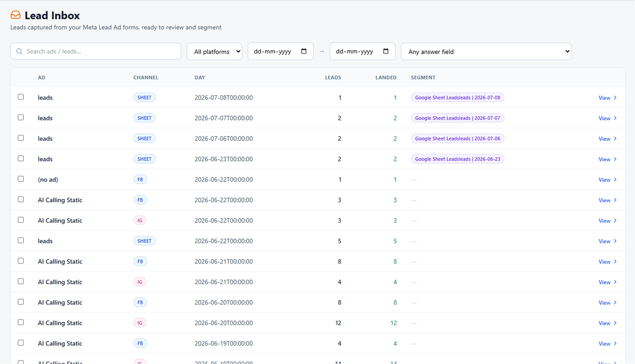Viewport: 635px width, 364px height.
Task: Click the FB badge in the 2026-06-20 row
Action: 140,303
